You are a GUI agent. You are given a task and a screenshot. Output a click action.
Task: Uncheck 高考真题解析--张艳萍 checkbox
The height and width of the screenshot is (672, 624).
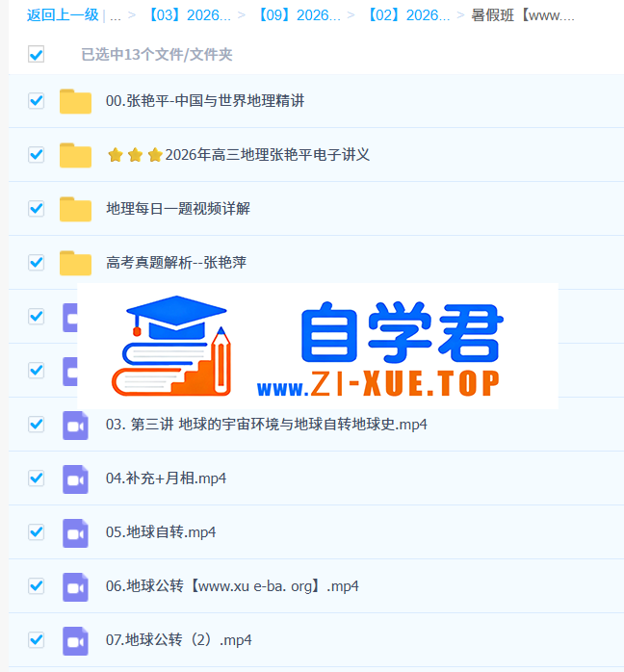coord(36,263)
